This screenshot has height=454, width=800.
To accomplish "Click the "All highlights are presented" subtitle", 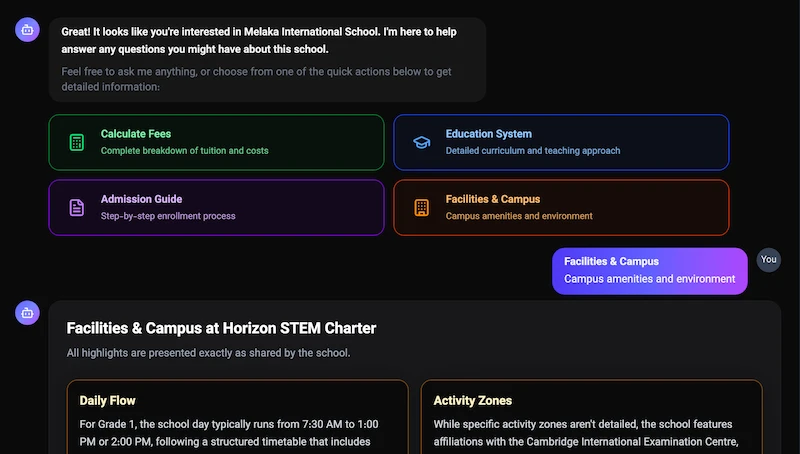I will [x=208, y=353].
